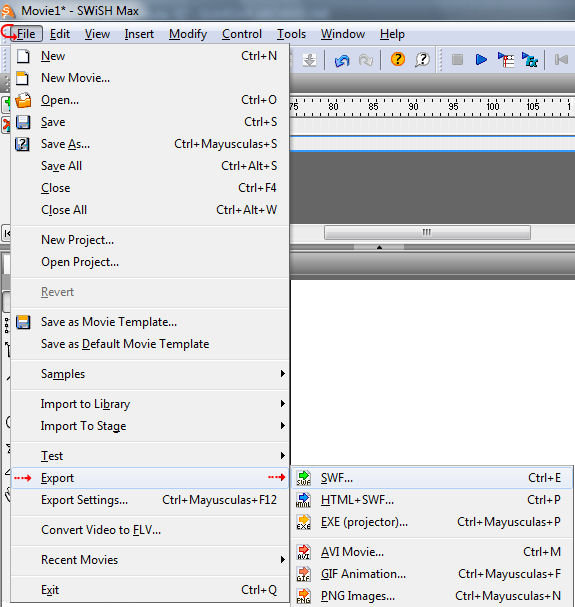Screen dimensions: 575x607
Task: Expand the Samples submenu
Action: click(149, 374)
